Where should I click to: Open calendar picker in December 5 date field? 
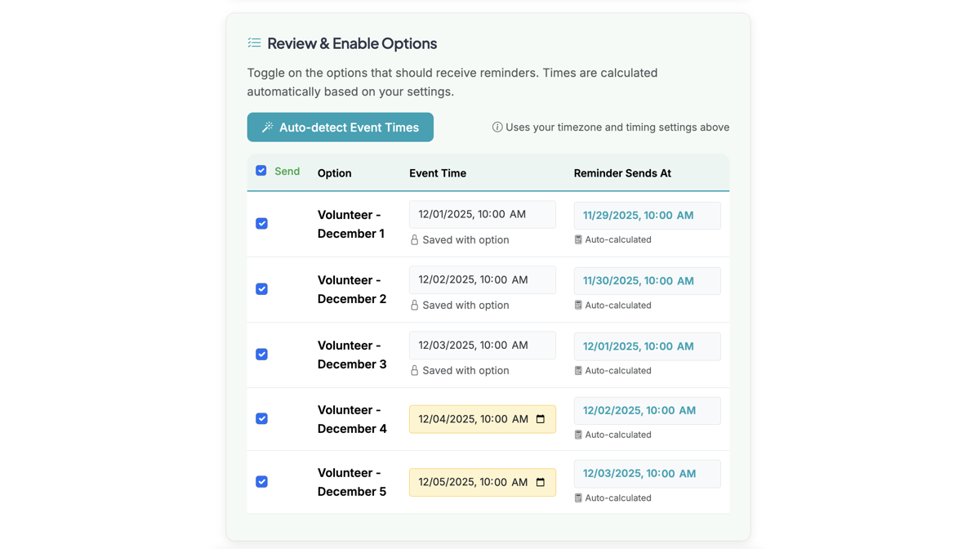click(540, 482)
